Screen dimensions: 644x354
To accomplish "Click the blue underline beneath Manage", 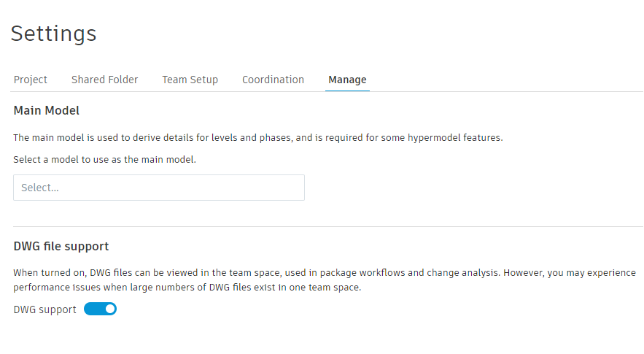I will click(347, 91).
